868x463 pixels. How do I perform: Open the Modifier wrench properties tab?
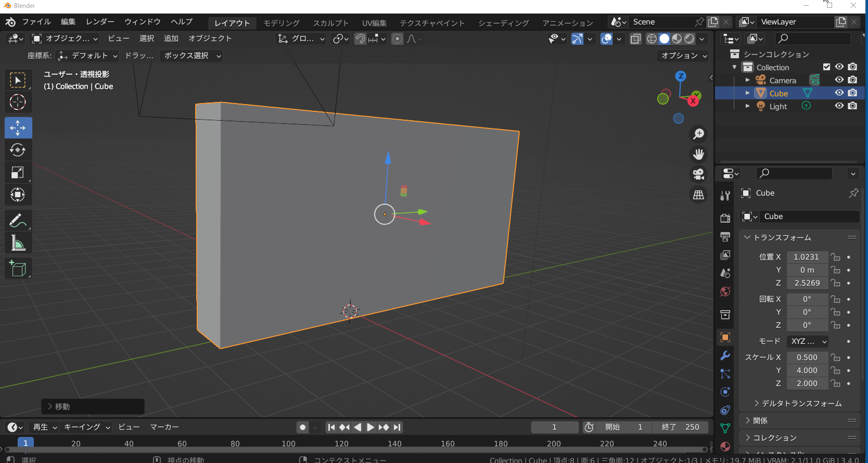pos(725,356)
